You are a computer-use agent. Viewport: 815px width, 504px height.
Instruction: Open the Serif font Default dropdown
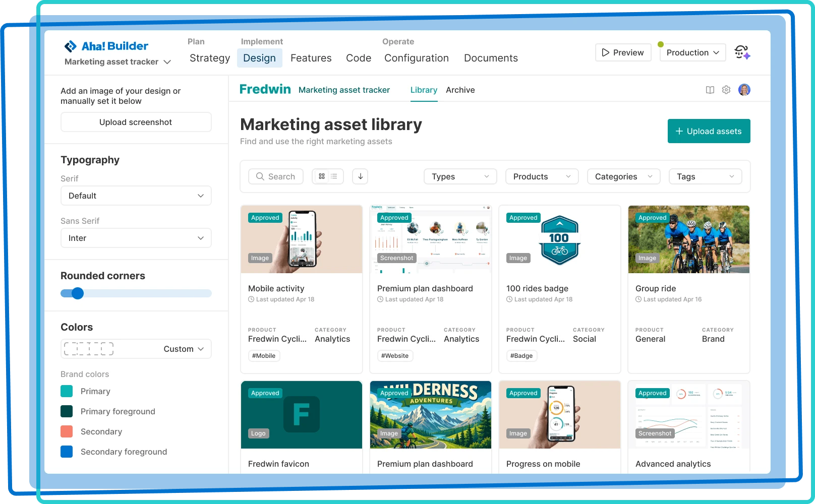pos(136,196)
